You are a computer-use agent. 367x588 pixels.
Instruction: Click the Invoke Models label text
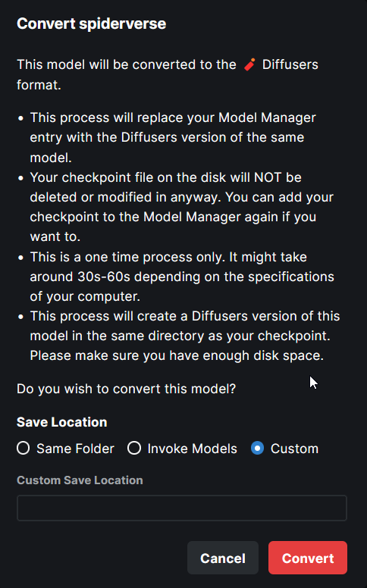[x=192, y=449]
